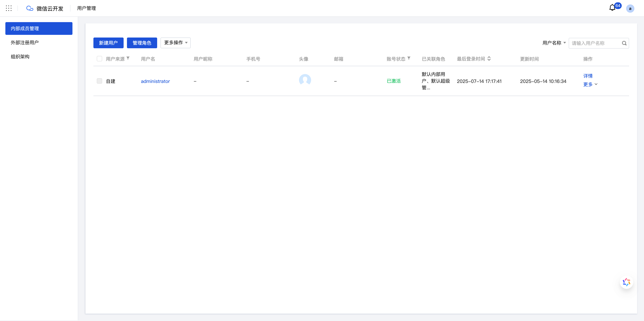Click the 默认内部用户 roles cell
The image size is (644, 321).
(436, 81)
